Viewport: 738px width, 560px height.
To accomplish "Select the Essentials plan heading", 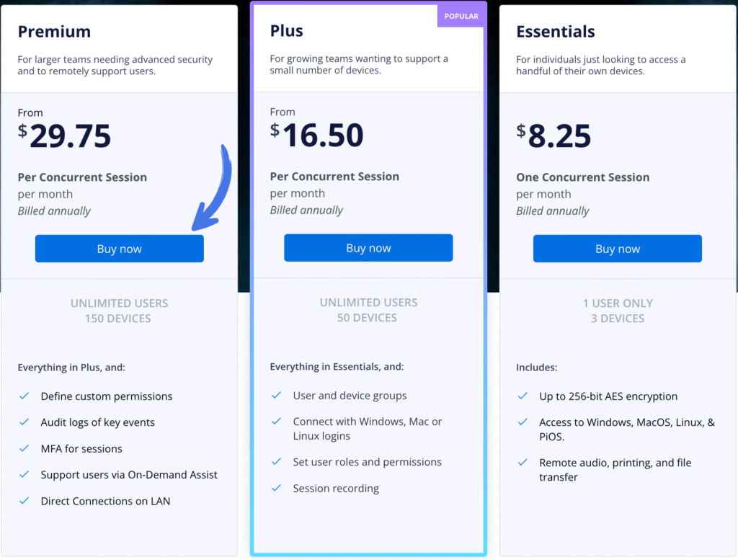I will click(556, 32).
